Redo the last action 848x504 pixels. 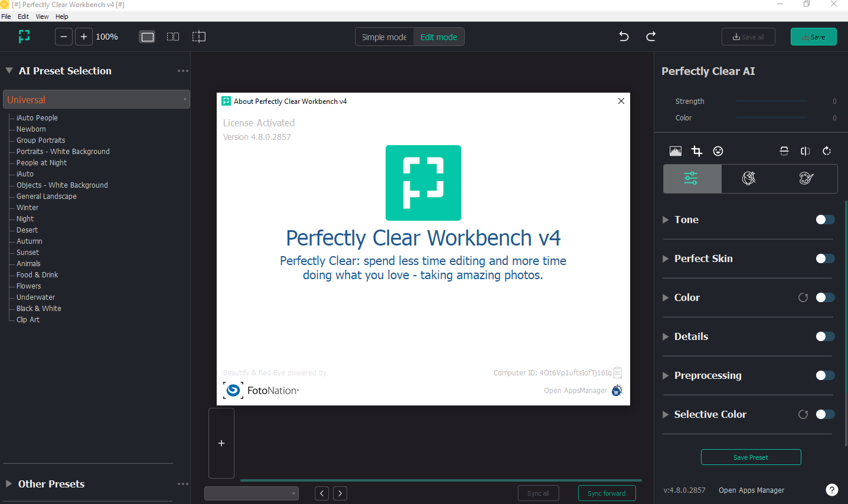coord(651,37)
